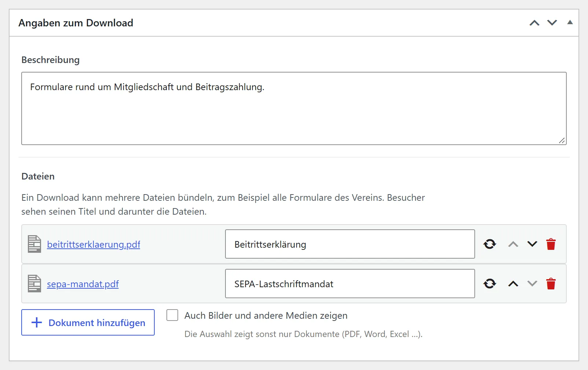Move the Beitrittserklärung row down
588x370 pixels.
click(532, 244)
